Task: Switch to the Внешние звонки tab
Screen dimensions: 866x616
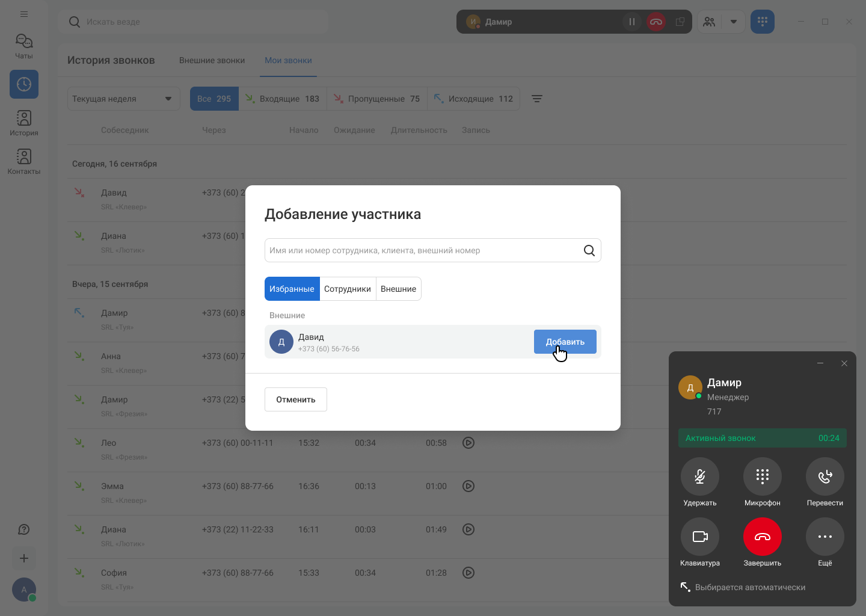Action: (212, 60)
